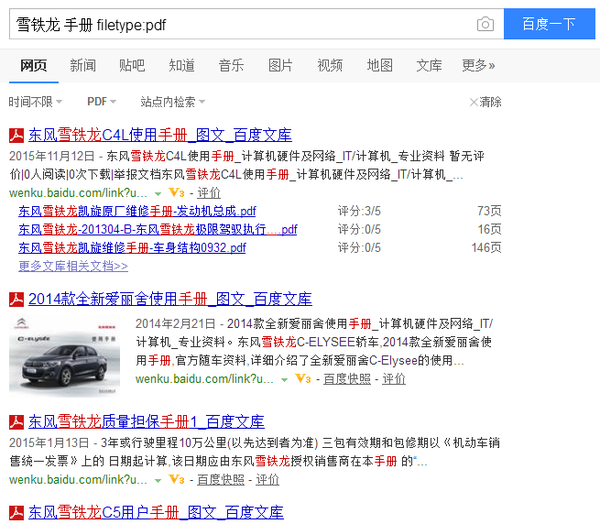Open 东风雪铁龙凯旋维修手册-车身结构0932.pdf link
The width and height of the screenshot is (600, 524).
(132, 248)
